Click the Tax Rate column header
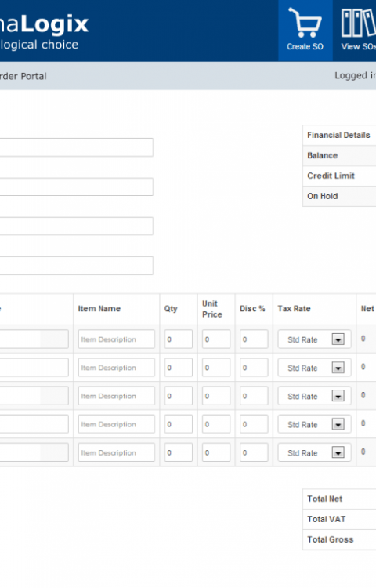The image size is (376, 588). [x=294, y=309]
